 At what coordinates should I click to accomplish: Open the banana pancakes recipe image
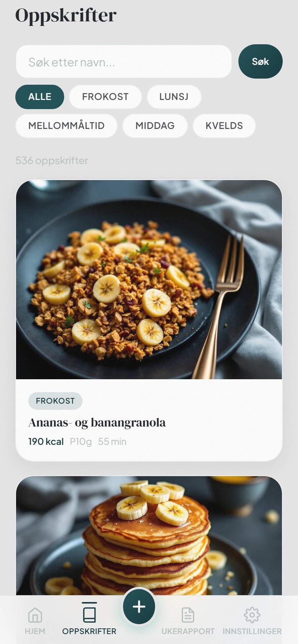tap(149, 536)
